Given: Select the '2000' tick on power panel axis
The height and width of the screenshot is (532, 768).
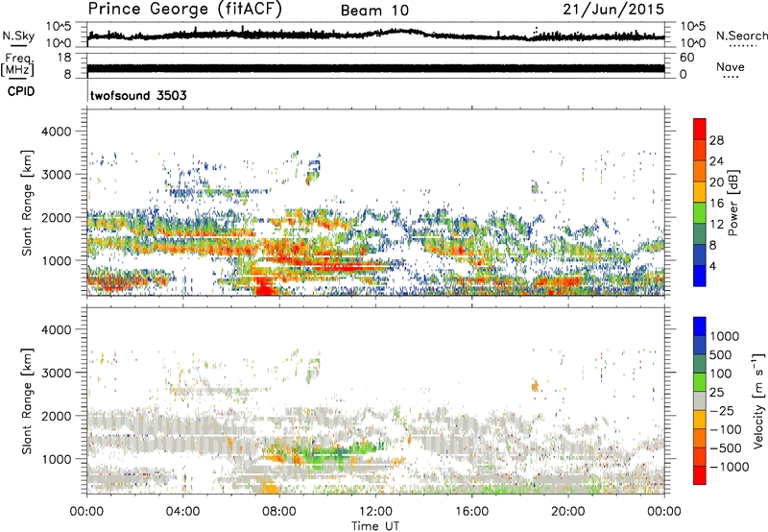Looking at the screenshot, I should [x=56, y=217].
